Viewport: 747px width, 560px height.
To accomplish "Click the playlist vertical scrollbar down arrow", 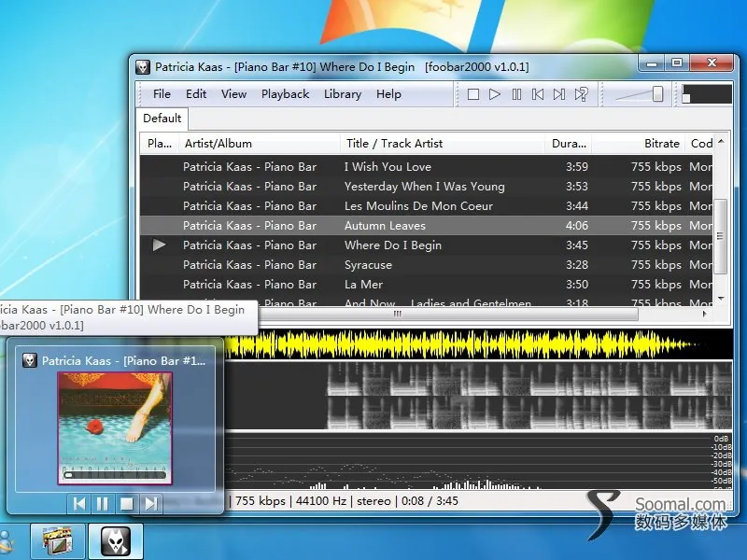I will click(721, 299).
